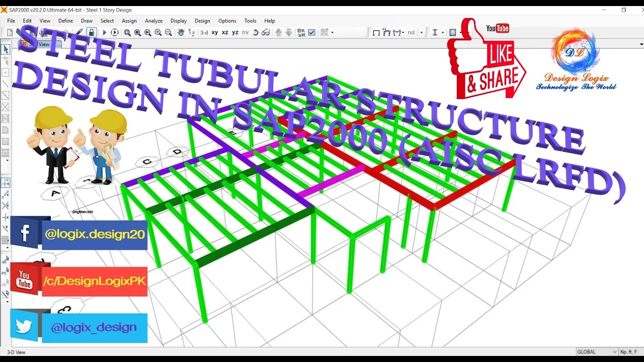Open the Define menu
Viewport: 644px width, 362px height.
tap(65, 21)
